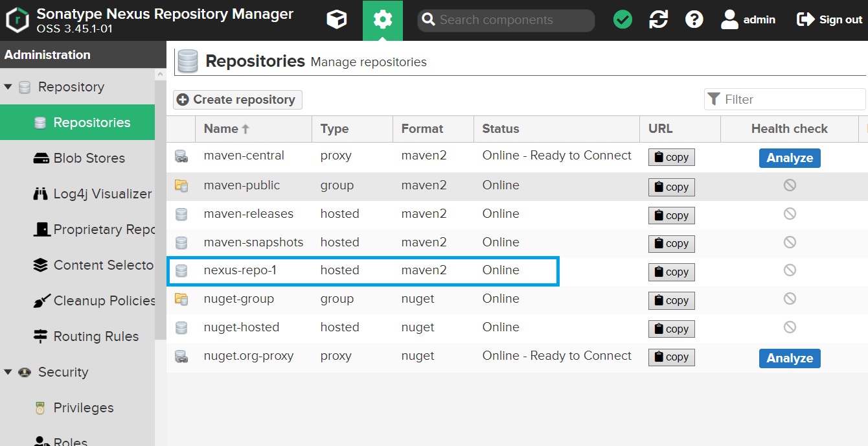Open the nuget.org-proxy repository row

(x=517, y=357)
